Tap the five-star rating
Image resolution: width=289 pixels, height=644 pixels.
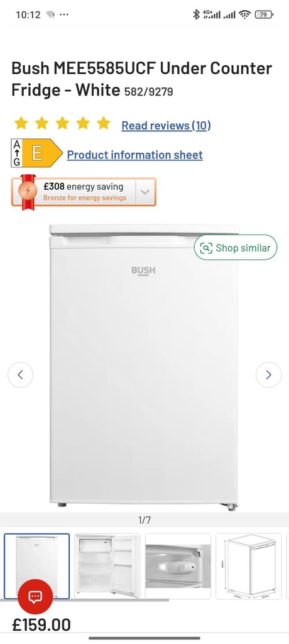(62, 123)
